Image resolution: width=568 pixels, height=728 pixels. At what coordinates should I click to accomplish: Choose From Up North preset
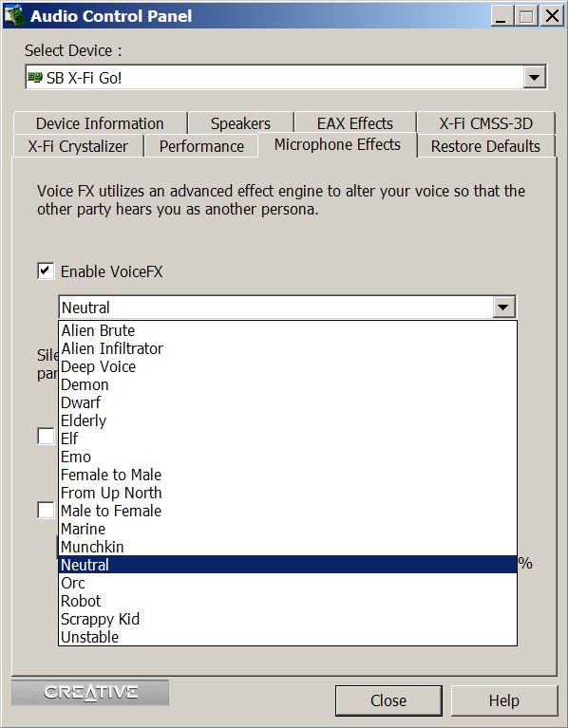click(288, 493)
